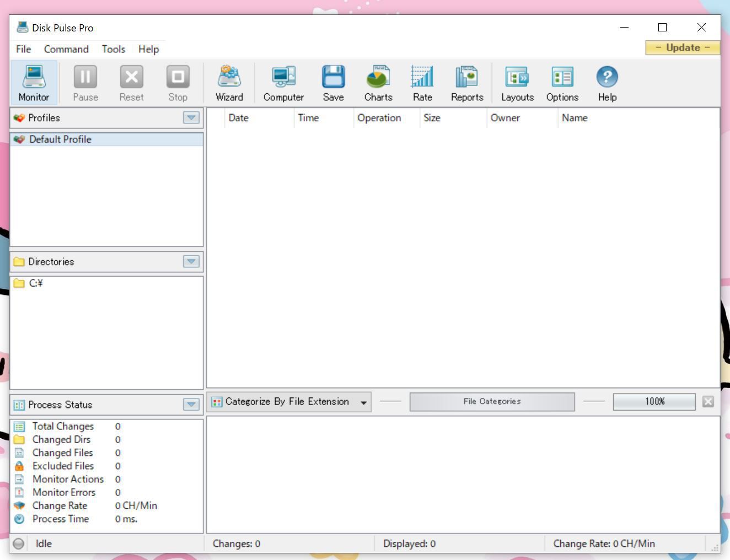Viewport: 730px width, 560px height.
Task: Click the Process Time clock icon
Action: click(19, 519)
